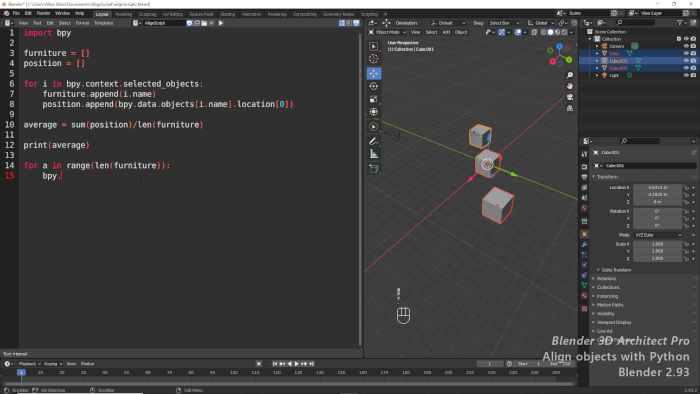The height and width of the screenshot is (394, 700).
Task: Open the Format menu in the text editor
Action: coord(82,23)
